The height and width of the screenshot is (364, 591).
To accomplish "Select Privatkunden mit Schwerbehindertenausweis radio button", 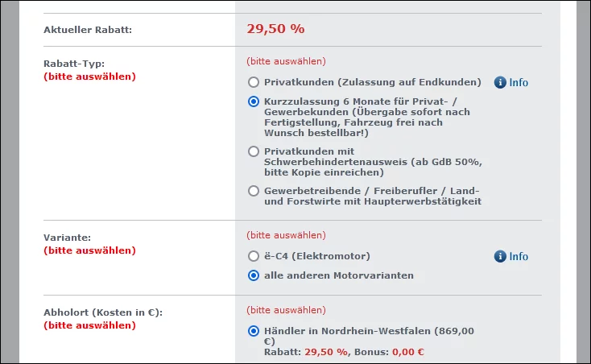I will click(254, 151).
